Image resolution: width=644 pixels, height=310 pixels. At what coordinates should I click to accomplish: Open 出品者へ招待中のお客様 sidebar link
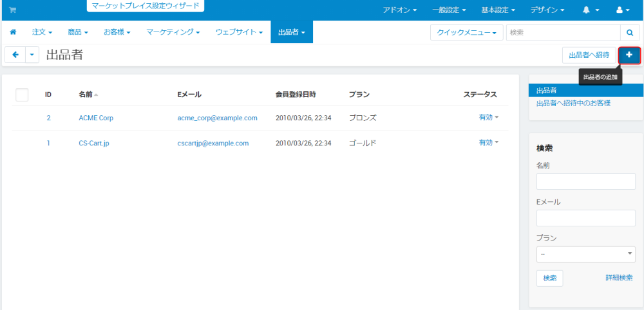(573, 104)
